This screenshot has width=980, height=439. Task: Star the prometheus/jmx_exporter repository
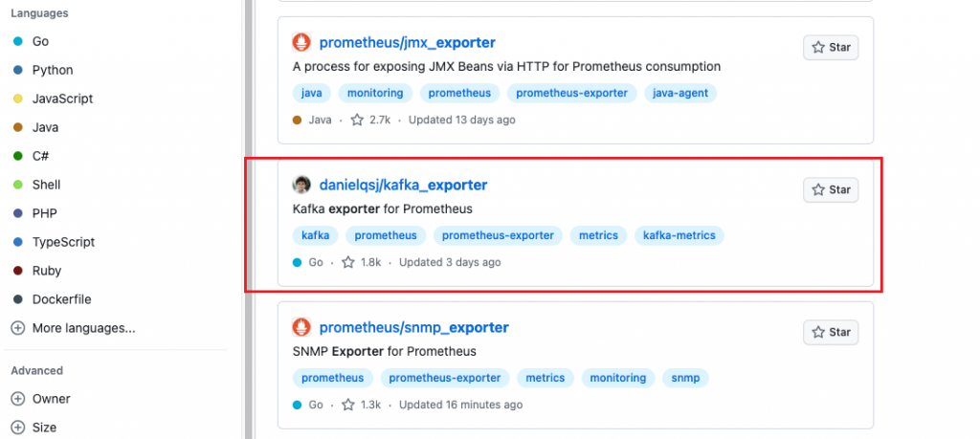[831, 48]
